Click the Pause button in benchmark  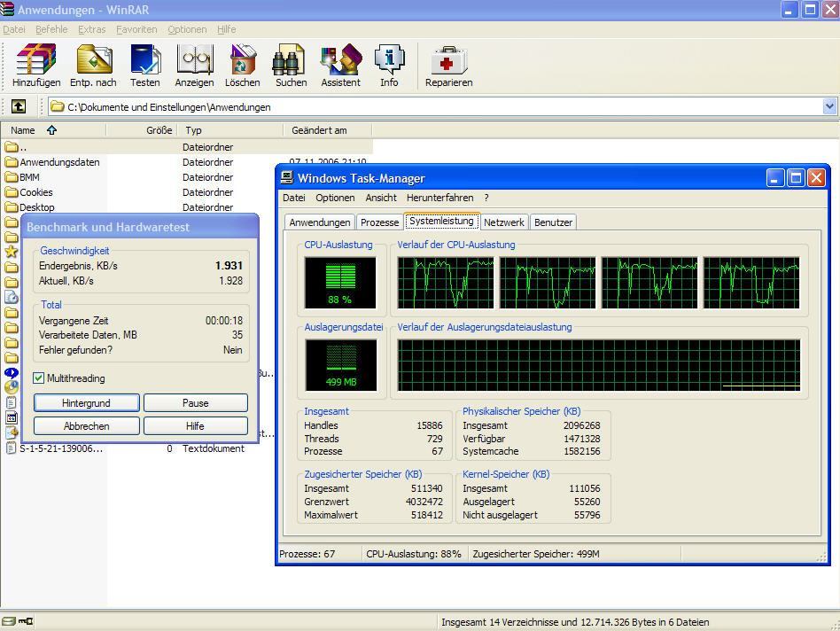click(196, 403)
